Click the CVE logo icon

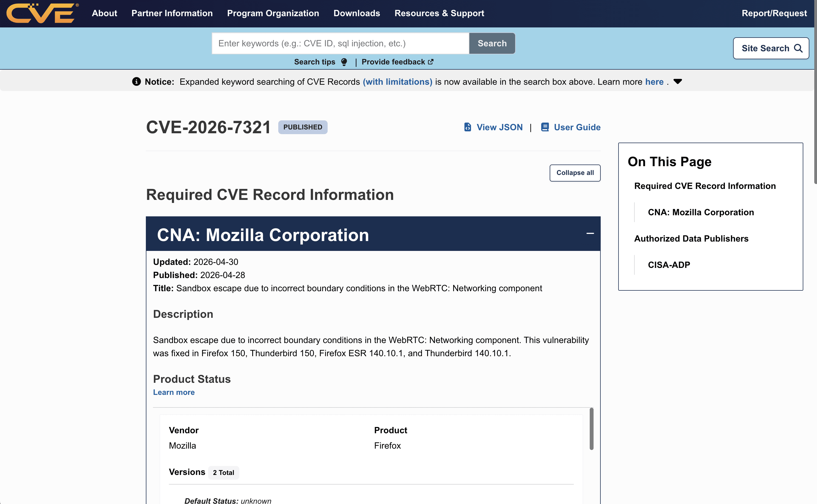click(43, 13)
